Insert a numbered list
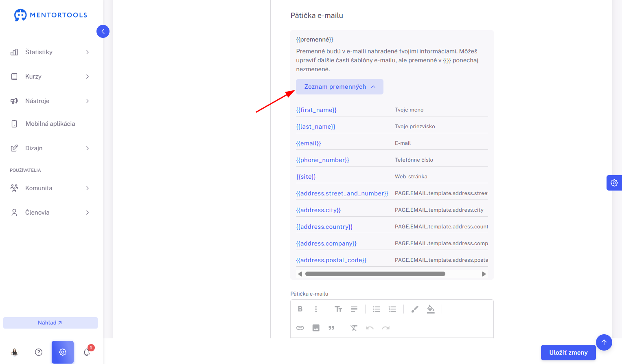Viewport: 622px width, 364px height. coord(392,309)
